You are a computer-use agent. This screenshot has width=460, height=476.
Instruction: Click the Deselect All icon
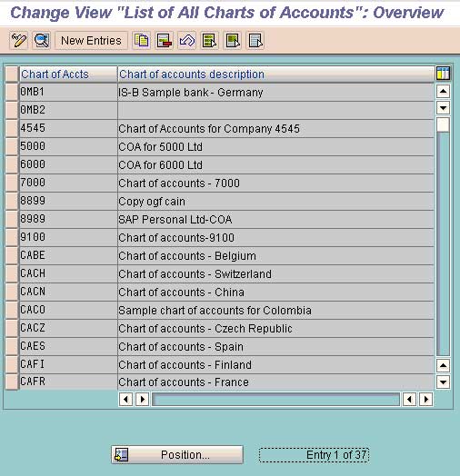255,40
